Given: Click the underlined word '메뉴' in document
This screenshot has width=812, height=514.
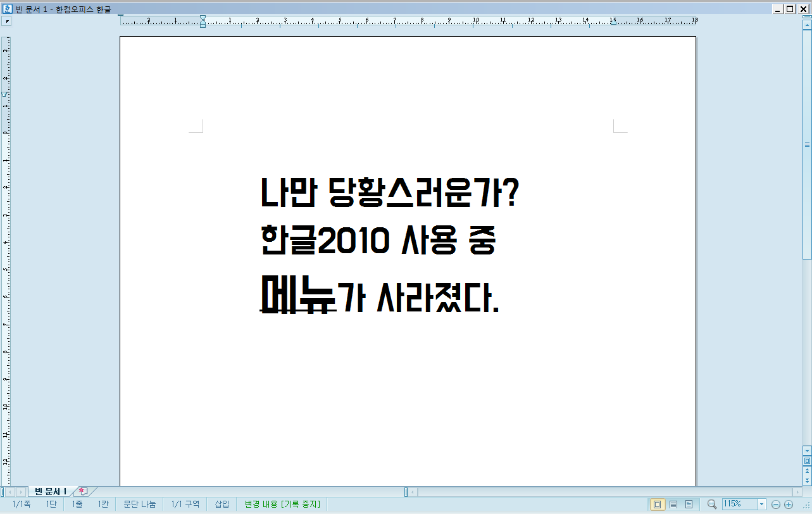Looking at the screenshot, I should tap(297, 294).
